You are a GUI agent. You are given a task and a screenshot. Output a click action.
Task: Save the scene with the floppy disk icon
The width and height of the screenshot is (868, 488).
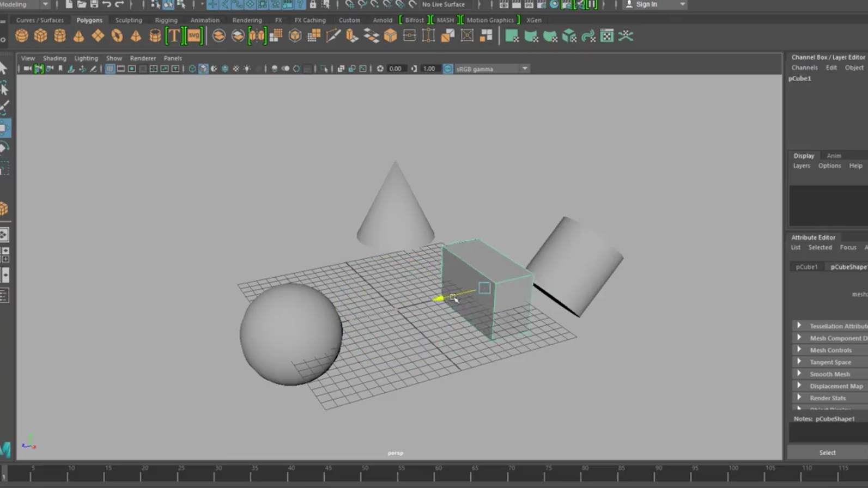[x=94, y=4]
